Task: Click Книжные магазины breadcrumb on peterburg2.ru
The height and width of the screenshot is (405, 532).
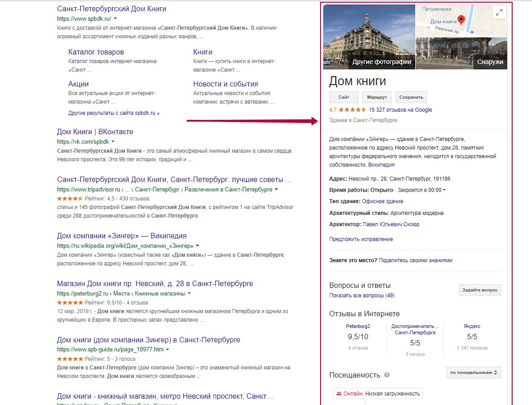Action: click(160, 293)
